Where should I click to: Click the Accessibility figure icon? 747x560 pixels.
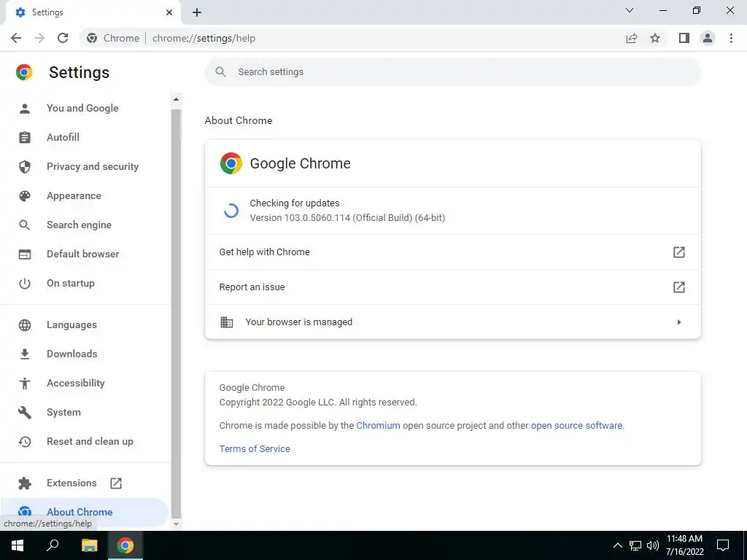click(25, 384)
